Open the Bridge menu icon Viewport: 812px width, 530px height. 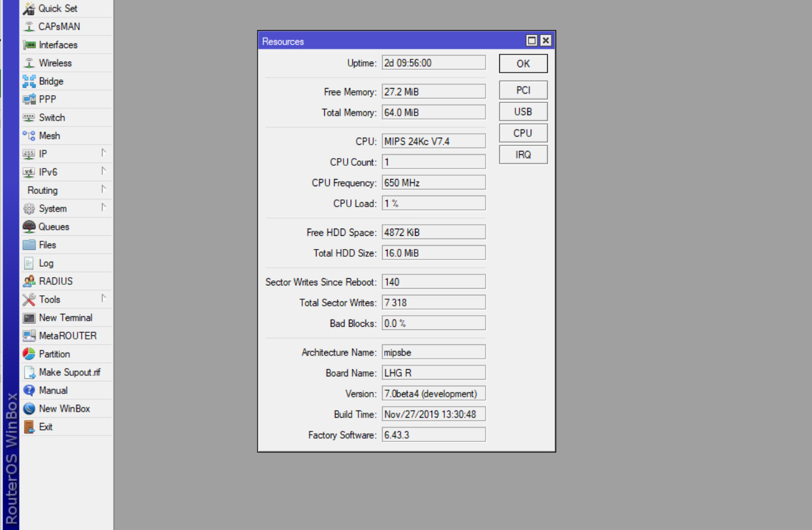29,81
